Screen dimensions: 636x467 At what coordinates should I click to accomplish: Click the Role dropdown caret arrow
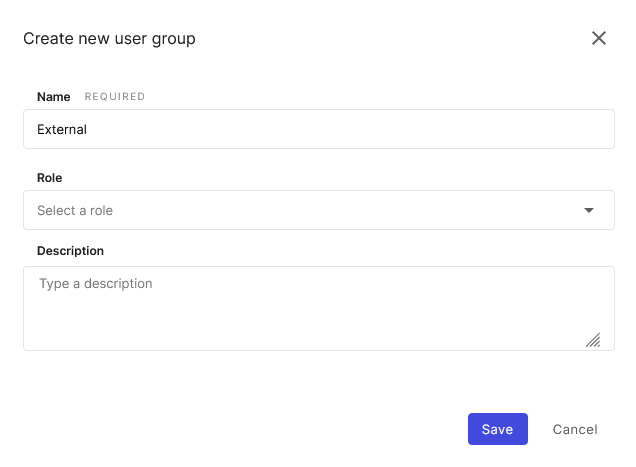pyautogui.click(x=589, y=210)
